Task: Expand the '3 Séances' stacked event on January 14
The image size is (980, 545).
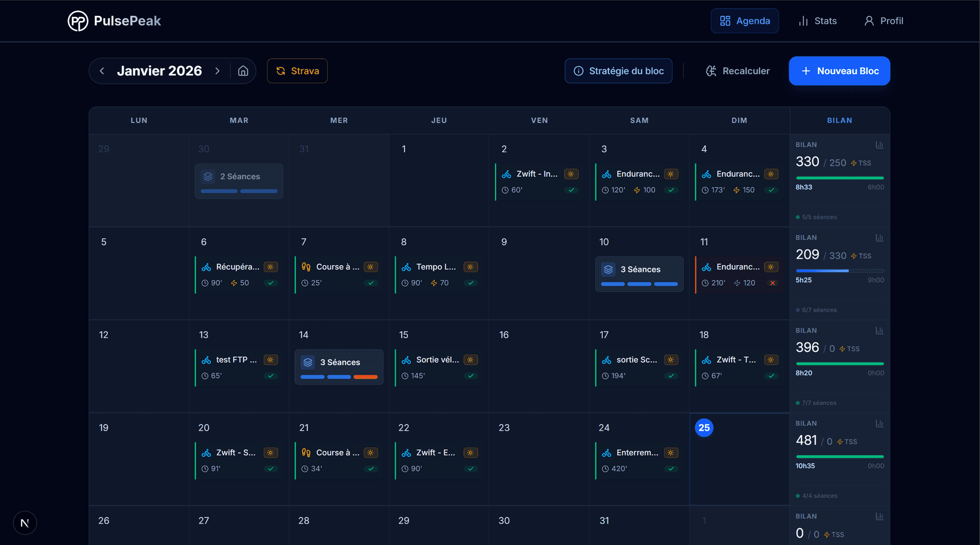Action: coord(339,366)
